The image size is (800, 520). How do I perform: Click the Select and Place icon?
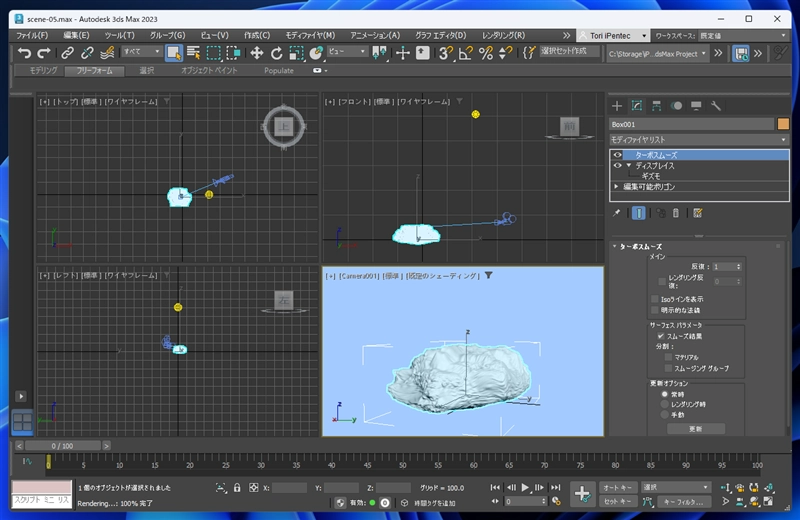pyautogui.click(x=316, y=53)
